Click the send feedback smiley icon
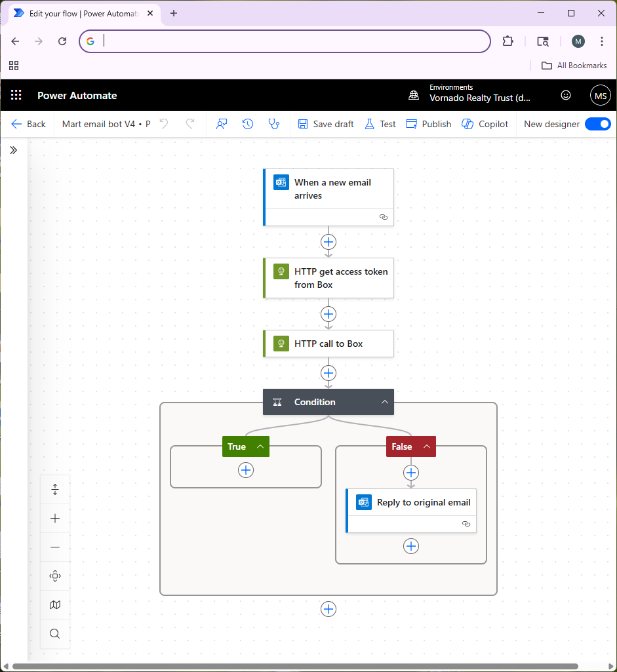 pyautogui.click(x=565, y=95)
